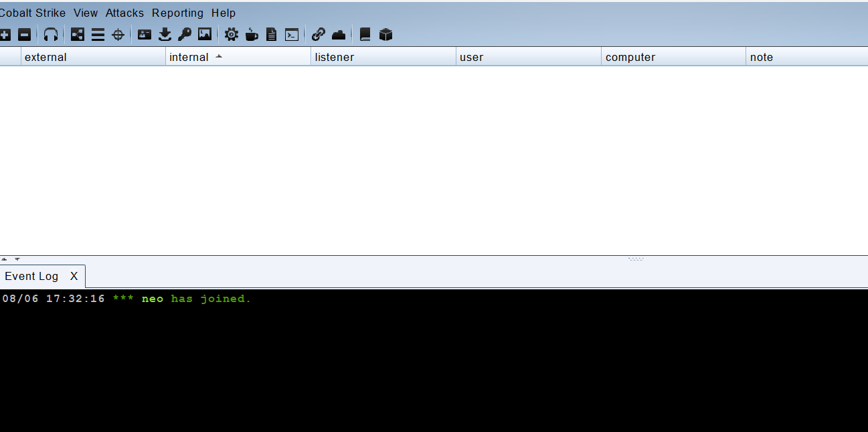The height and width of the screenshot is (432, 868).
Task: Sort by the user column header
Action: pyautogui.click(x=529, y=57)
